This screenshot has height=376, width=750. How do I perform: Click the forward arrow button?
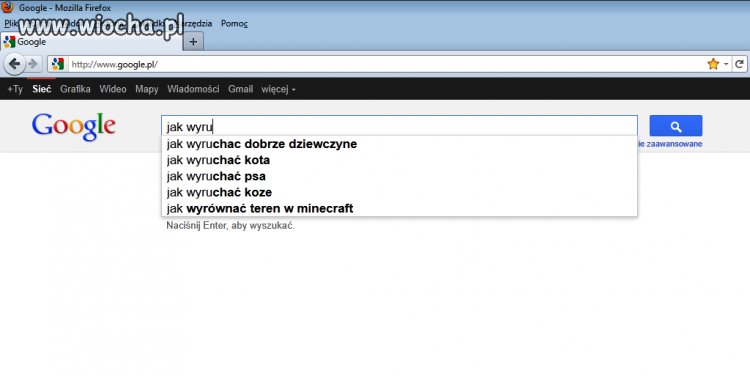[x=33, y=64]
